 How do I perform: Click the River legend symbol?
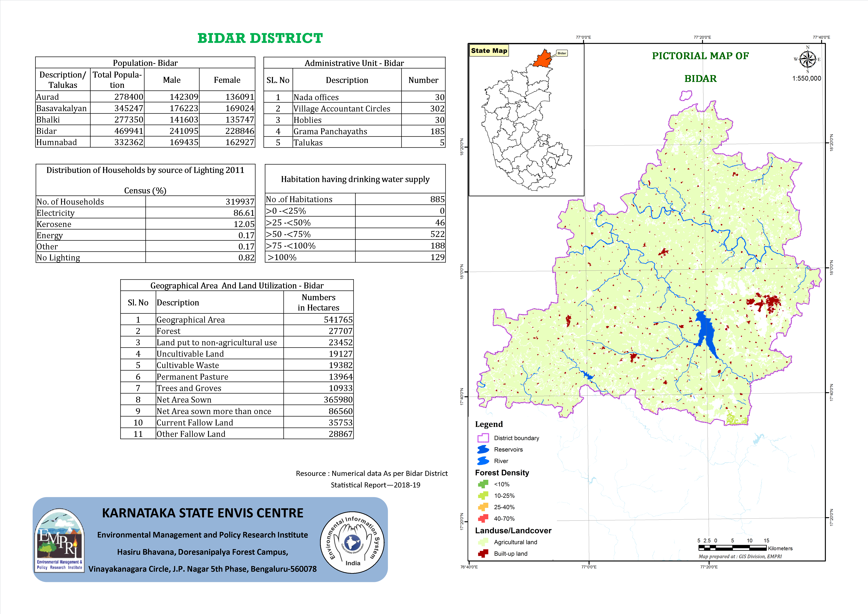483,460
